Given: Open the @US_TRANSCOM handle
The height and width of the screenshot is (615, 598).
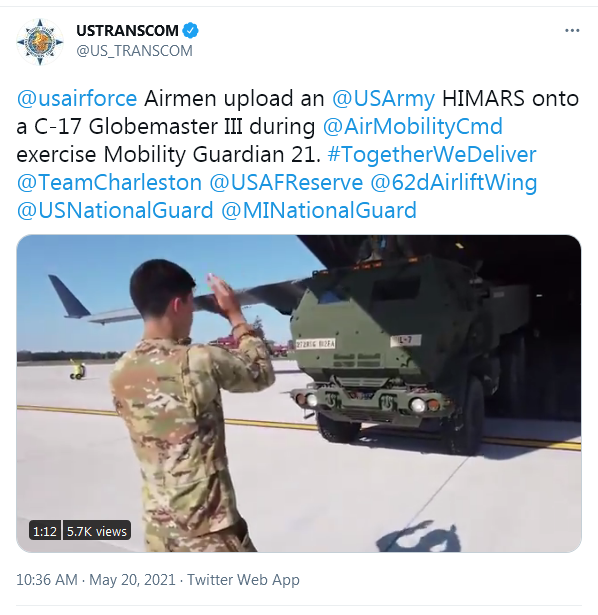Looking at the screenshot, I should pos(135,51).
